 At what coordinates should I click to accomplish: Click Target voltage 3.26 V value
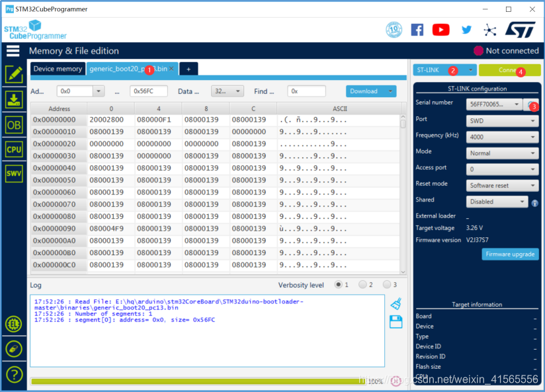(474, 228)
